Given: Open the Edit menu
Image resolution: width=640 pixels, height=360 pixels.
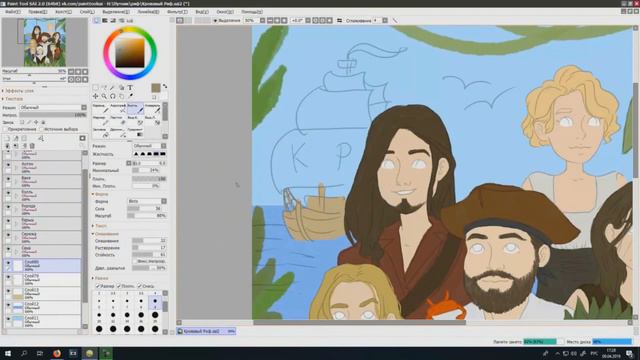Looking at the screenshot, I should click(38, 12).
